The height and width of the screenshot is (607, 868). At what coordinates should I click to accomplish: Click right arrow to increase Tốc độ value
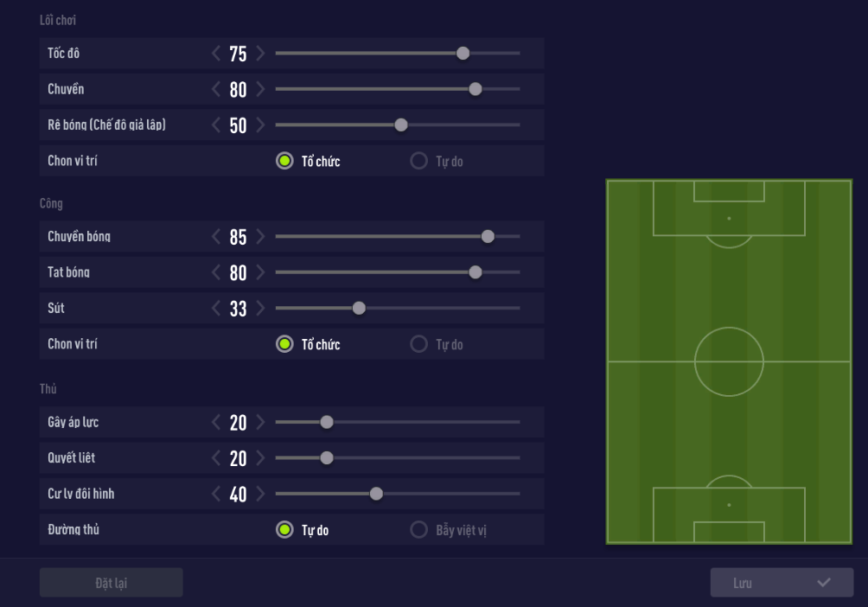pos(261,54)
